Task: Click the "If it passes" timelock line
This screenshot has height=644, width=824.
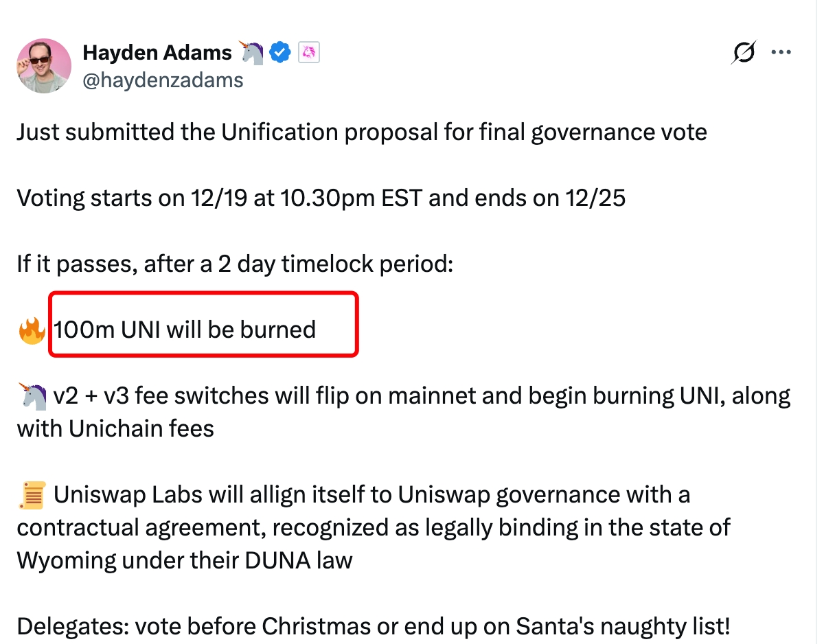Action: click(x=235, y=264)
